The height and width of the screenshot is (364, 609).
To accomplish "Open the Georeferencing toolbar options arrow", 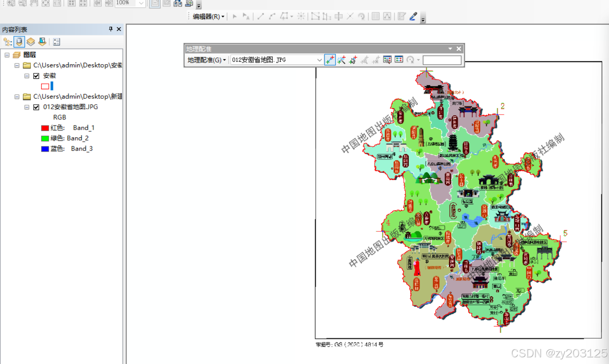I will click(x=450, y=49).
